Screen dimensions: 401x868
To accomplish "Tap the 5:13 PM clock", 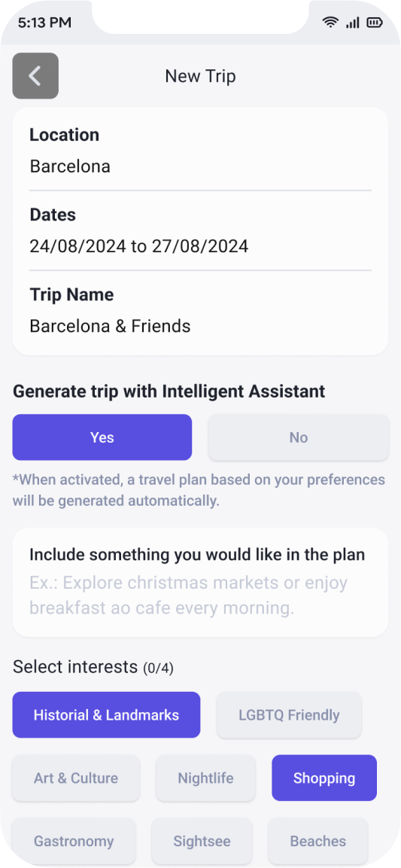I will click(x=45, y=23).
